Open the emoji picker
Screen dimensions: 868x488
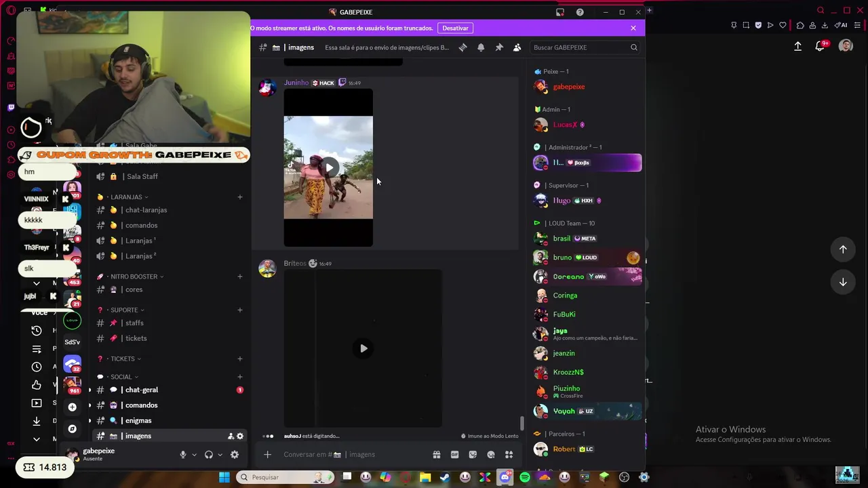tap(491, 455)
